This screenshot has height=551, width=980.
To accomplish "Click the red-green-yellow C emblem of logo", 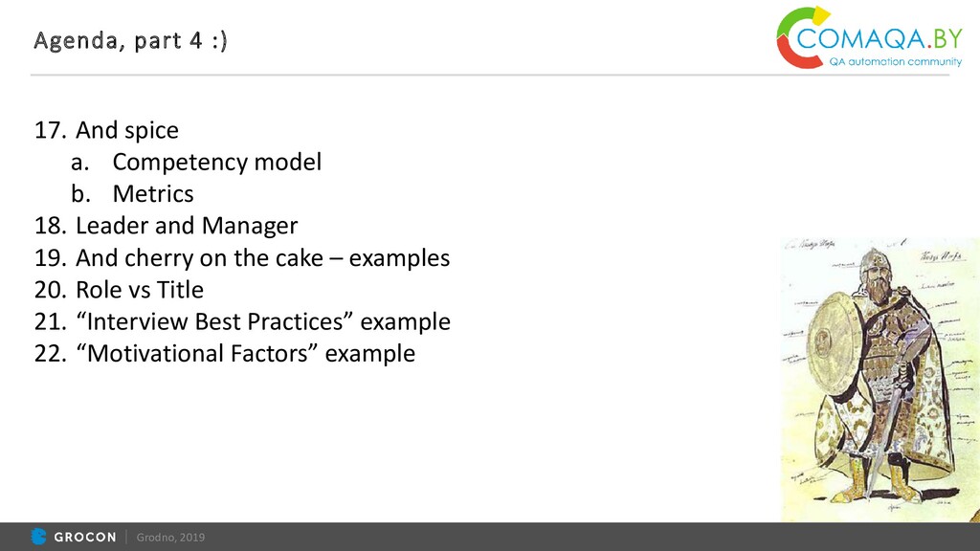I will [x=802, y=37].
